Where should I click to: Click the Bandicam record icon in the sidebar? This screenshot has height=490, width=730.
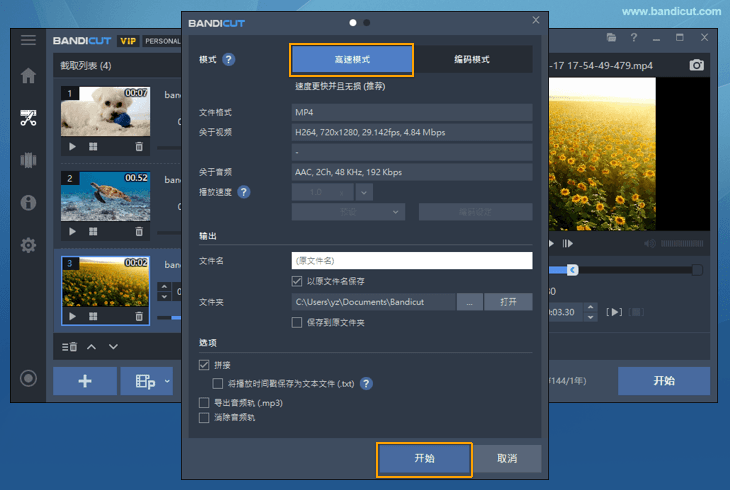click(28, 378)
